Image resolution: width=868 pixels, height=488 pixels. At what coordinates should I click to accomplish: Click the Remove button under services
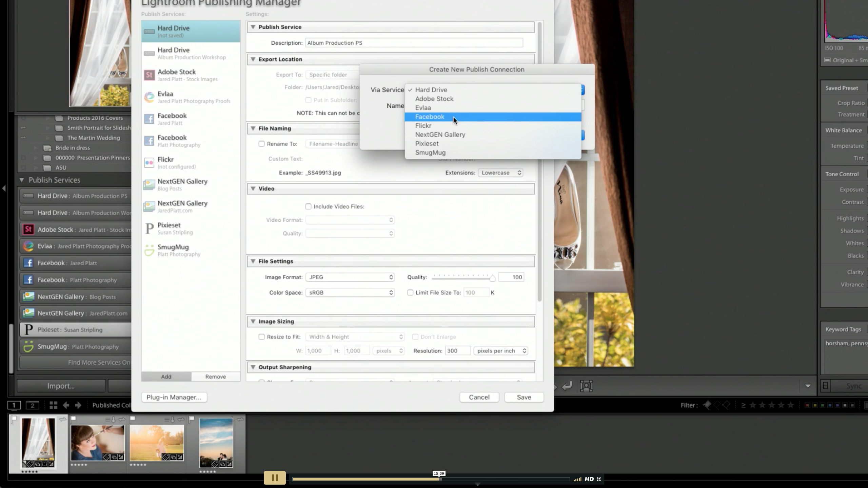click(x=216, y=377)
